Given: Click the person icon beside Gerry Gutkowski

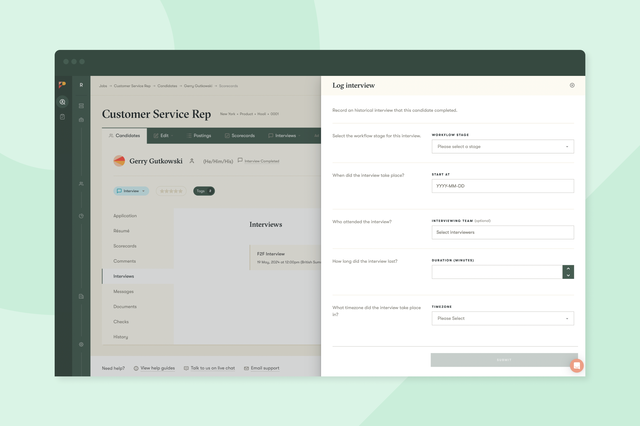Looking at the screenshot, I should 192,160.
